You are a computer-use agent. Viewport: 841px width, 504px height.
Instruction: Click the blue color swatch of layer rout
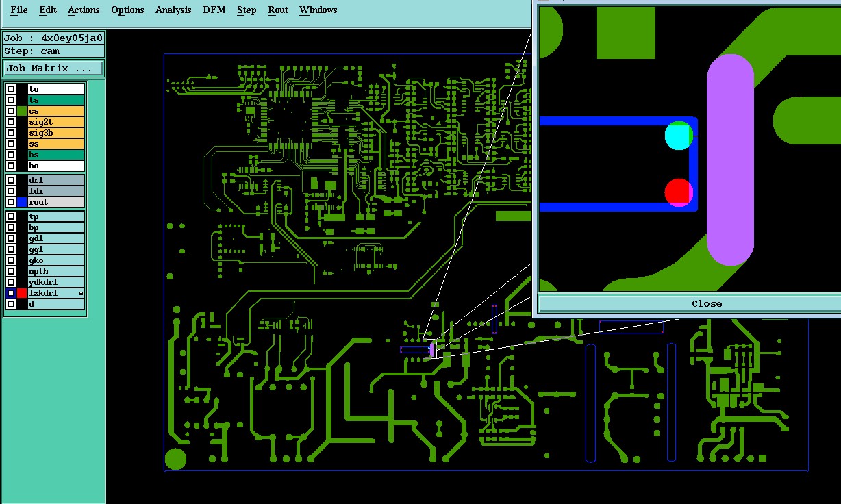pyautogui.click(x=22, y=202)
